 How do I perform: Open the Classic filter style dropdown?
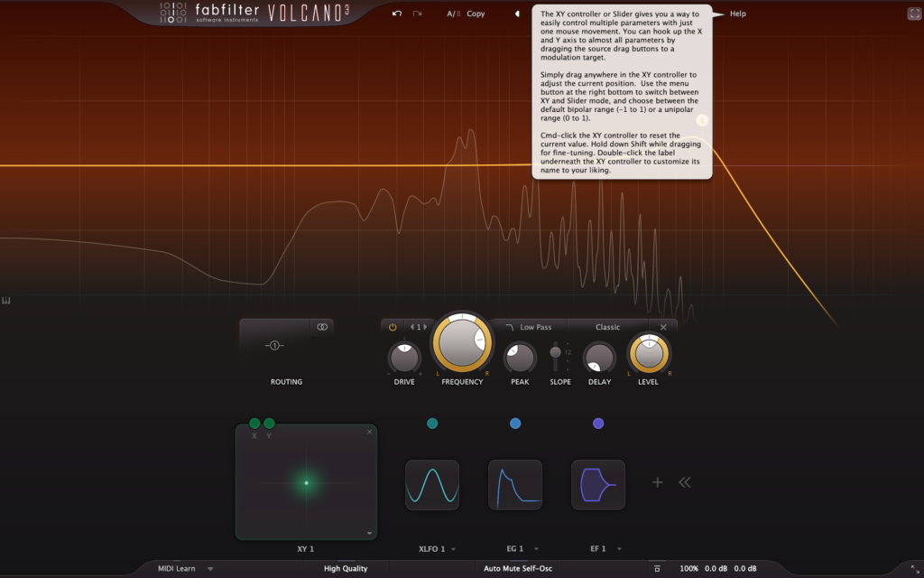[607, 327]
